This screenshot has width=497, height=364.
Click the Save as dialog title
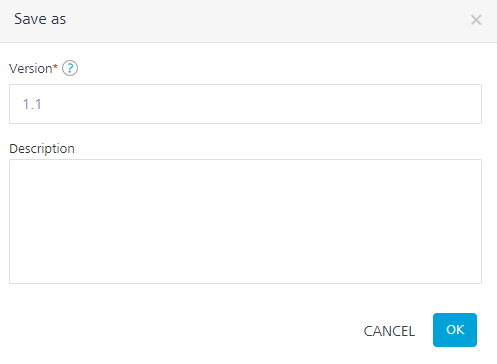click(x=40, y=19)
